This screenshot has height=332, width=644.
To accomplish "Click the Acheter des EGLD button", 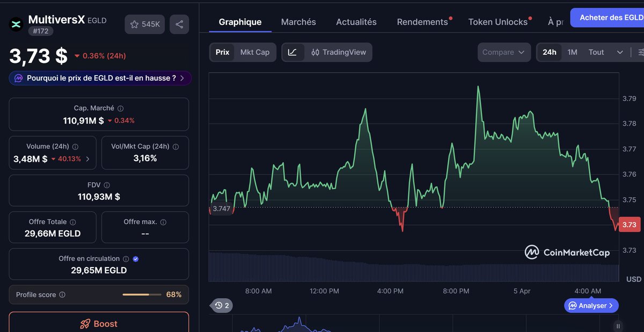I will point(608,18).
